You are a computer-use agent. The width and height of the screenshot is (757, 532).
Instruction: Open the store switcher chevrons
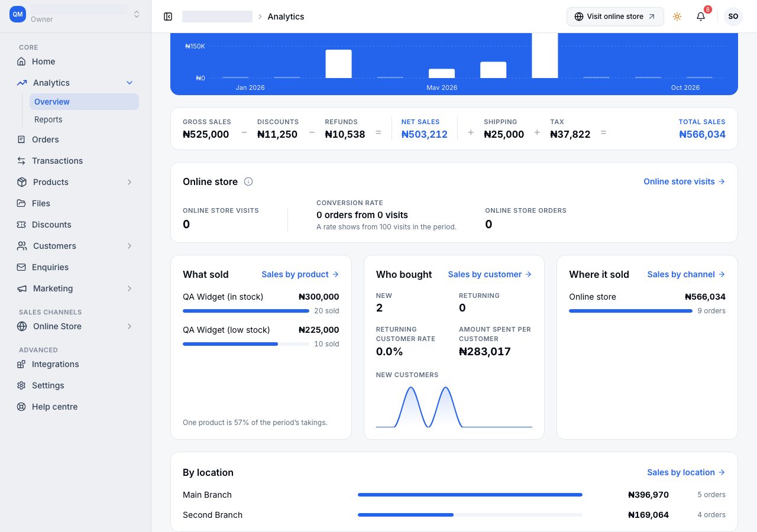(137, 14)
